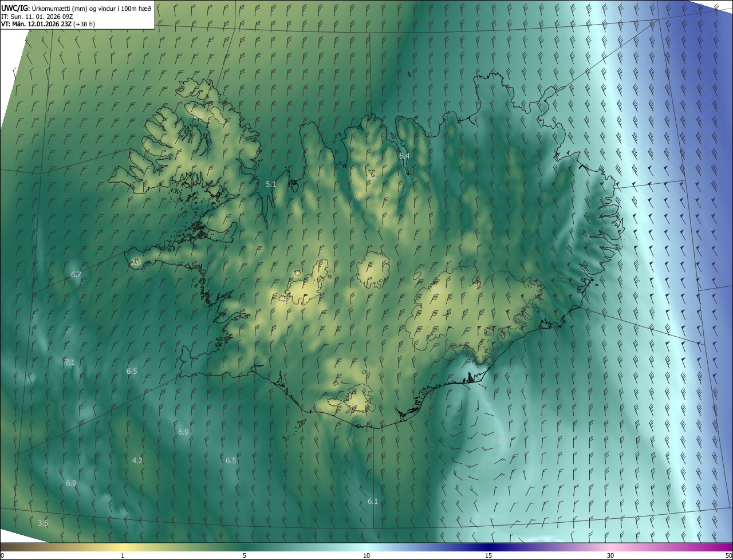733x560 pixels.
Task: Click the 1 tick on the color scale
Action: pos(123,555)
